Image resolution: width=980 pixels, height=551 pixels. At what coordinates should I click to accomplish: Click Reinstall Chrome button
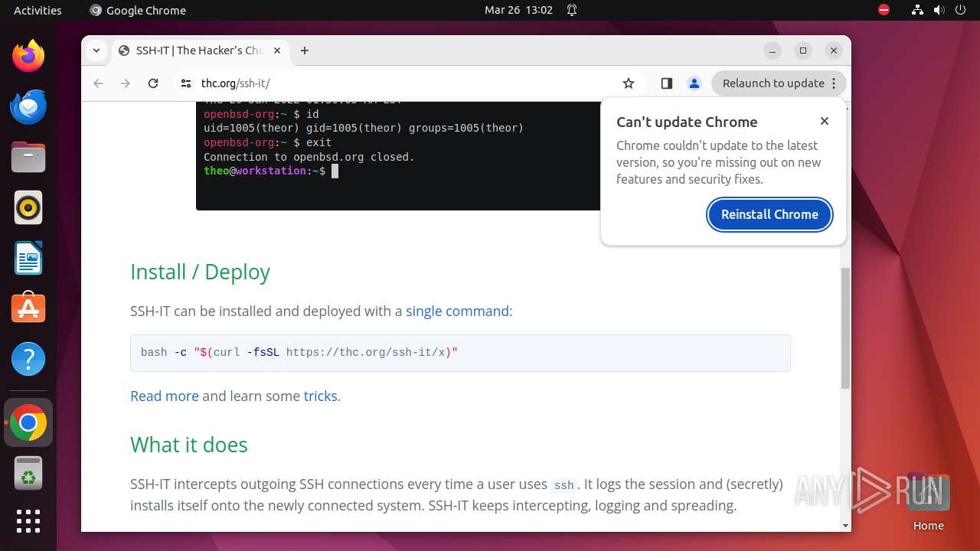(x=769, y=214)
